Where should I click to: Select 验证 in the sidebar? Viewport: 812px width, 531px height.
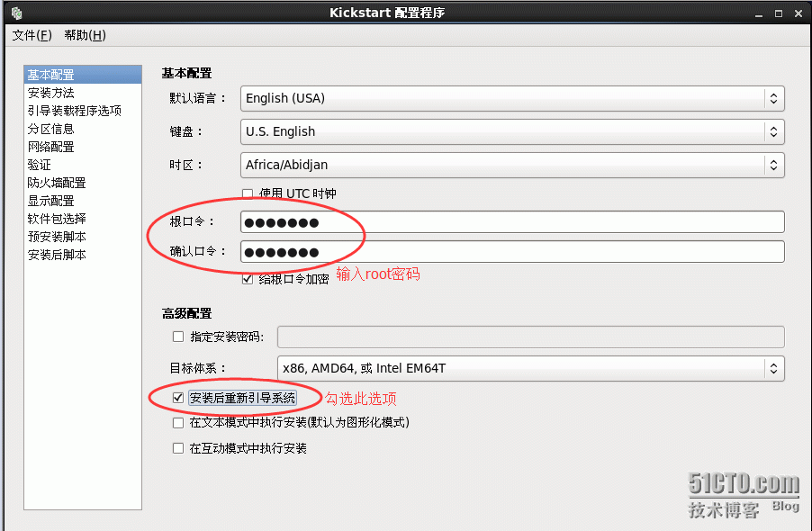pyautogui.click(x=83, y=165)
